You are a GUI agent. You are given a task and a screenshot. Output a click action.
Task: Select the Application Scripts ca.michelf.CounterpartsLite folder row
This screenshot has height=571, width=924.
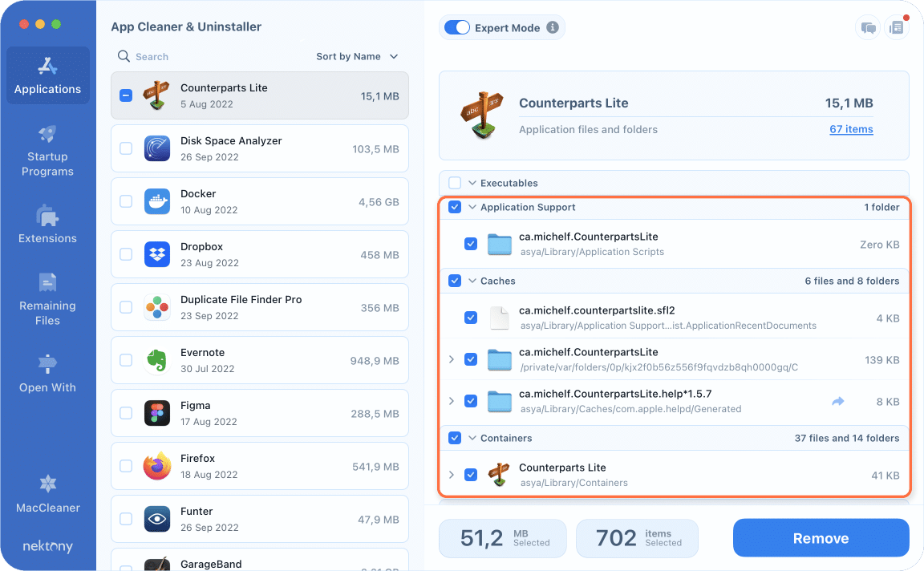pos(674,244)
